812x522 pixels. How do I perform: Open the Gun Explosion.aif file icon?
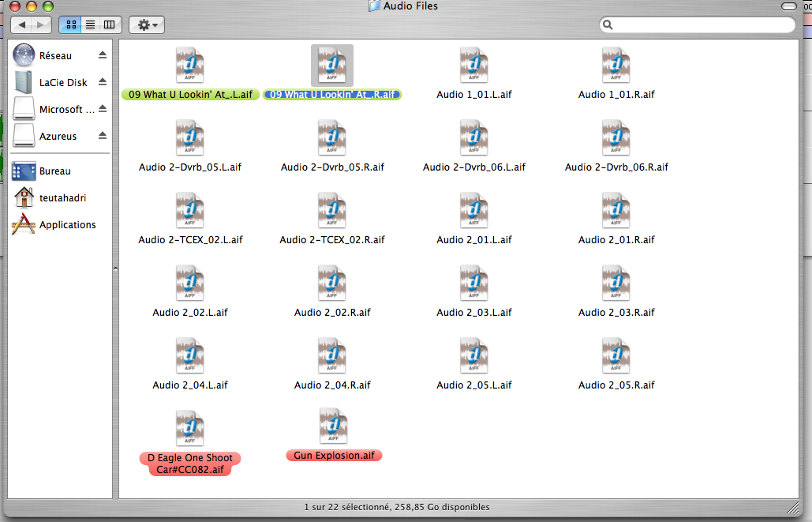point(332,426)
